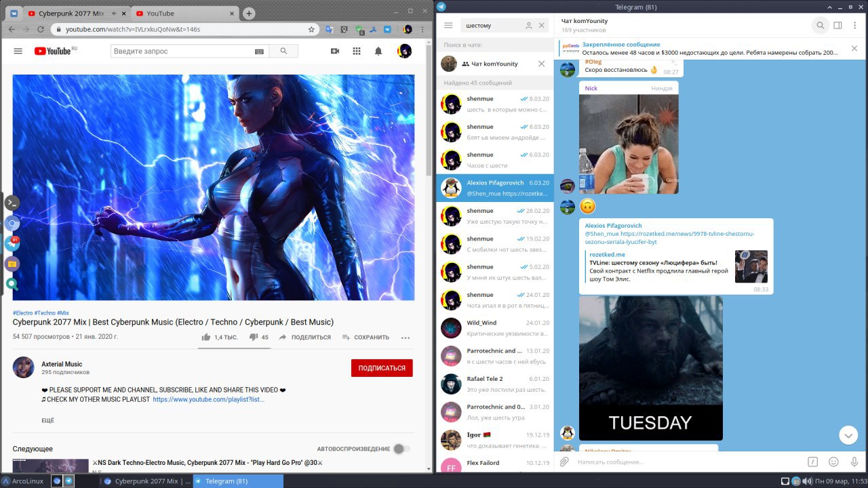Open Telegram chat three-dot menu
Viewport: 868px width, 488px height.
coord(854,25)
